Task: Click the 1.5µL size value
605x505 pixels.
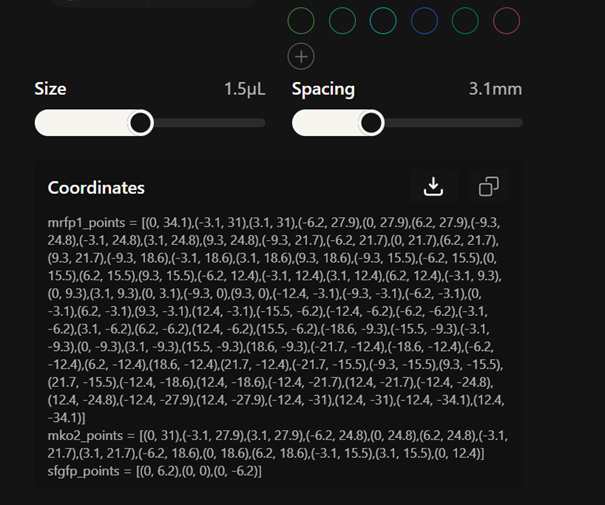Action: tap(244, 89)
